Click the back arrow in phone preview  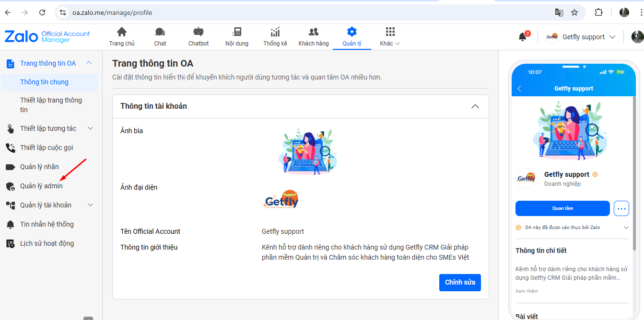(x=519, y=89)
